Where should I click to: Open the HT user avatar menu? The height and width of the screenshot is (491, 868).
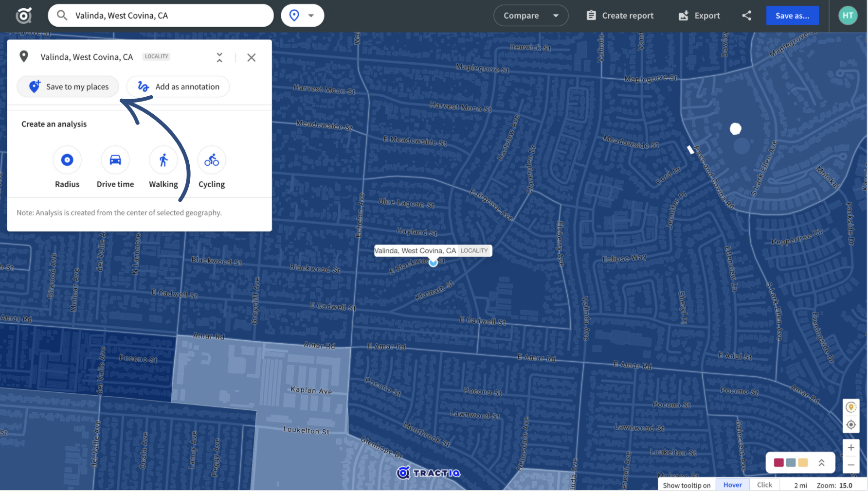tap(848, 16)
